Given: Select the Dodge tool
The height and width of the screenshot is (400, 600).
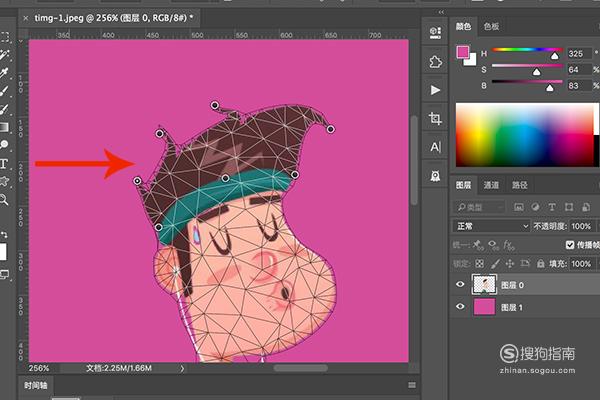Looking at the screenshot, I should click(5, 145).
